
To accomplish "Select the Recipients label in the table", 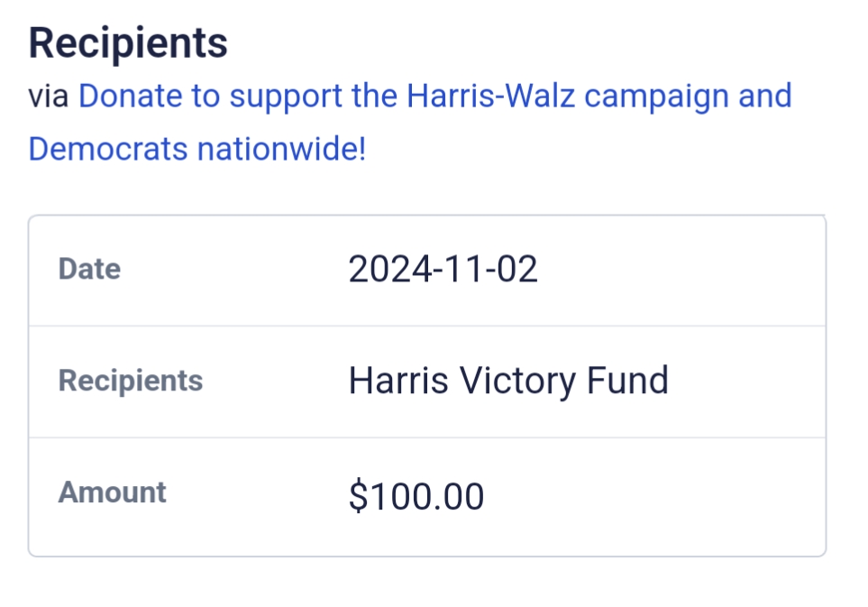I will click(x=130, y=381).
